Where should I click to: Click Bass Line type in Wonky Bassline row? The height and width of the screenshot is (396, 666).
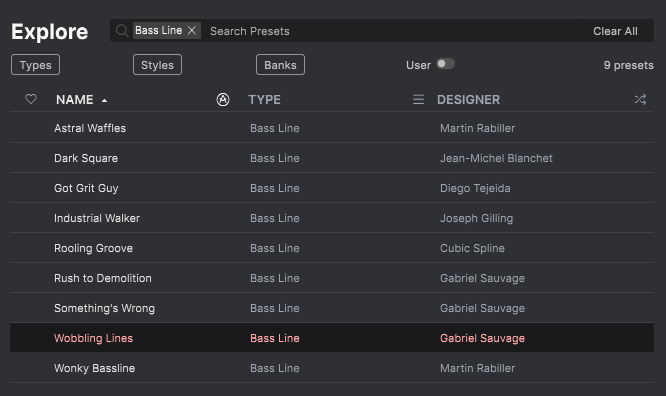tap(275, 368)
